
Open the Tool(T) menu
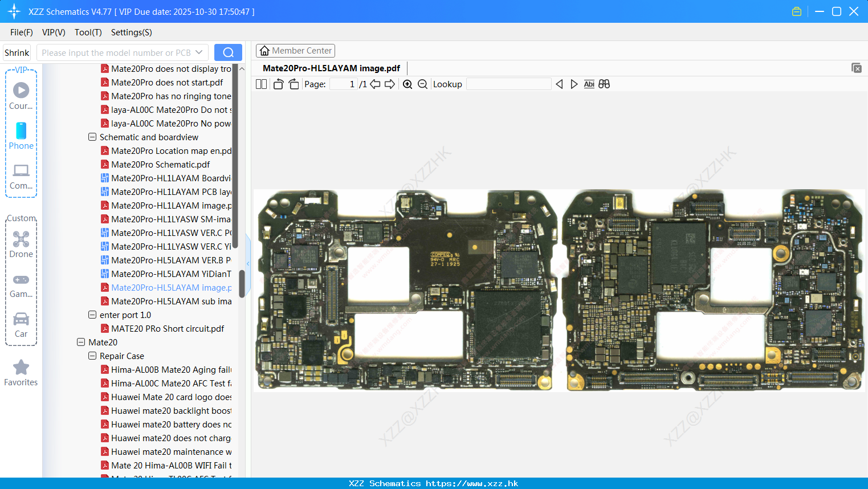tap(88, 32)
